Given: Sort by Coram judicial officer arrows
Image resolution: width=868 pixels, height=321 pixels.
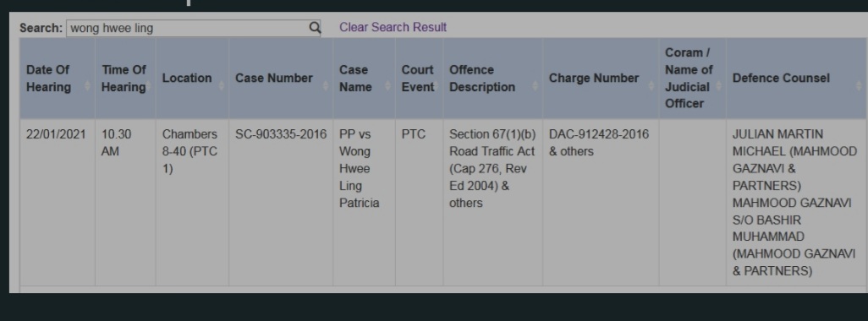Looking at the screenshot, I should click(x=718, y=85).
